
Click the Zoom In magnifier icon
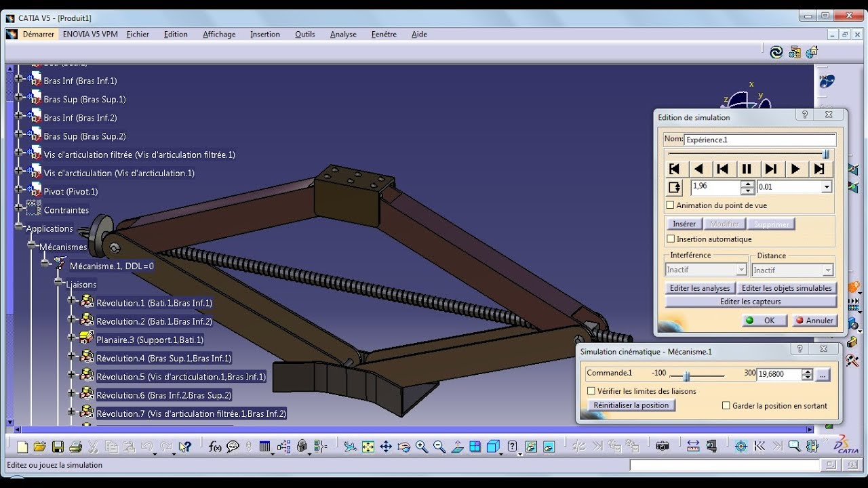[x=422, y=447]
